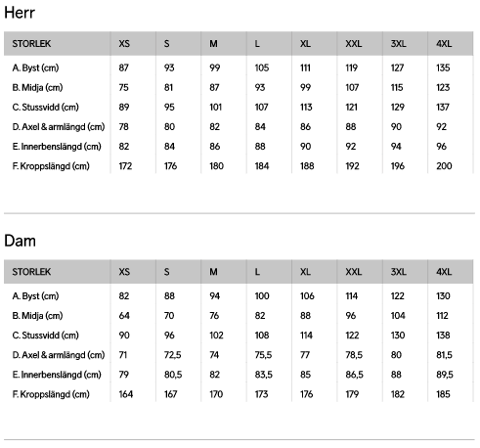
Task: Click Herr C. Stussvidd (cm) row label
Action: tap(45, 108)
